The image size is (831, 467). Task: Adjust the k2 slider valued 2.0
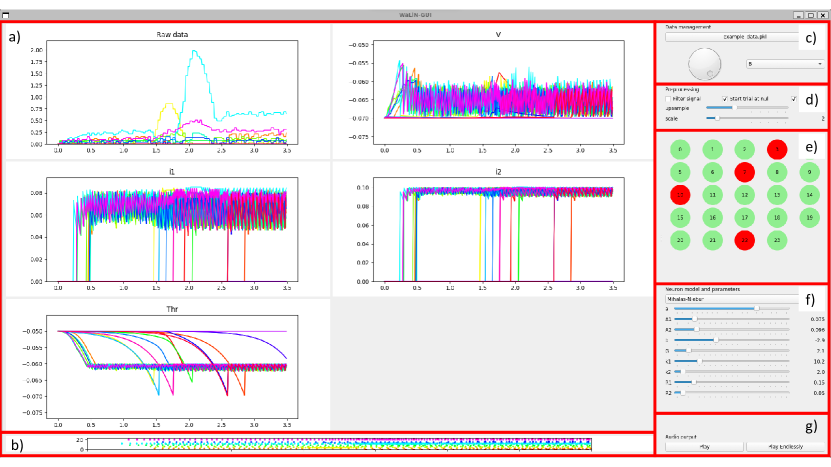(x=731, y=372)
